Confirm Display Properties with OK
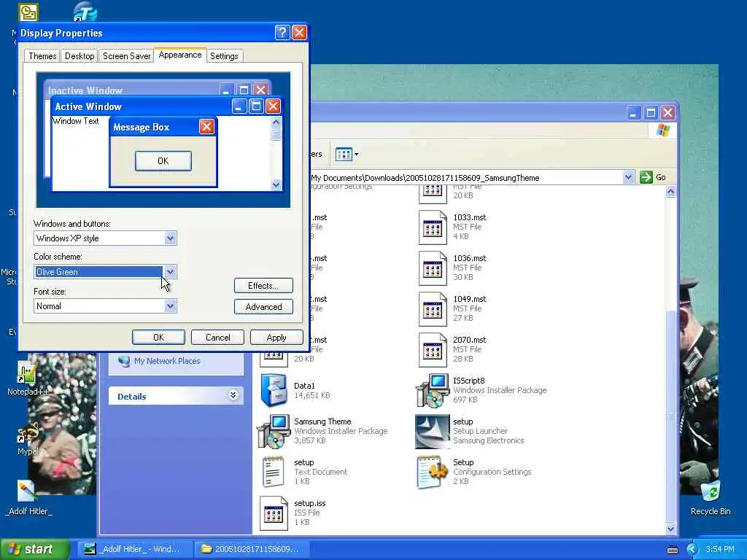Viewport: 747px width, 560px height. pos(158,337)
